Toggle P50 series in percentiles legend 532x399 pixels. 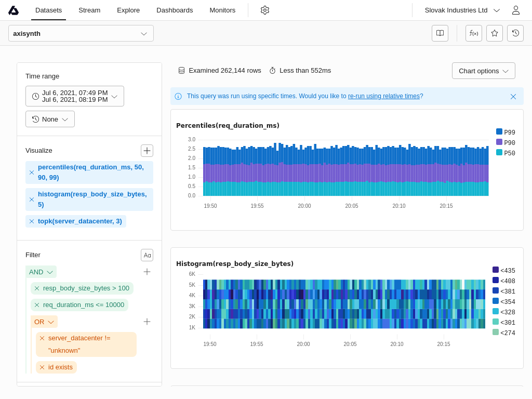tap(506, 153)
